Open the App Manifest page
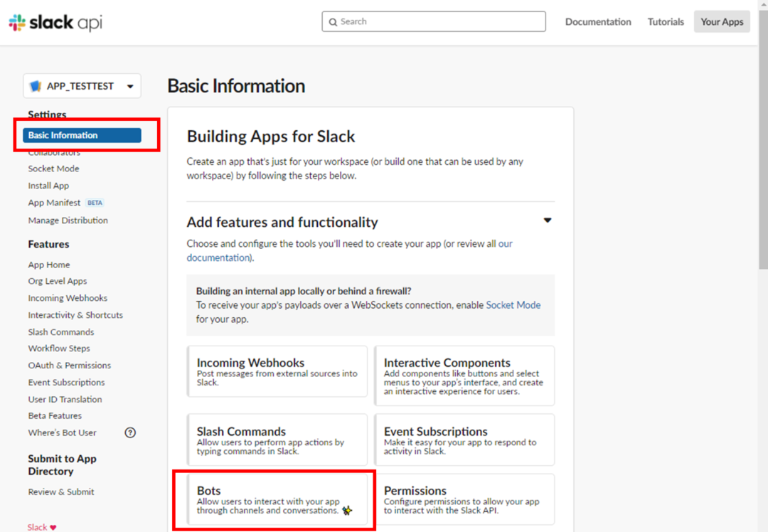Viewport: 768px width, 532px height. [54, 203]
